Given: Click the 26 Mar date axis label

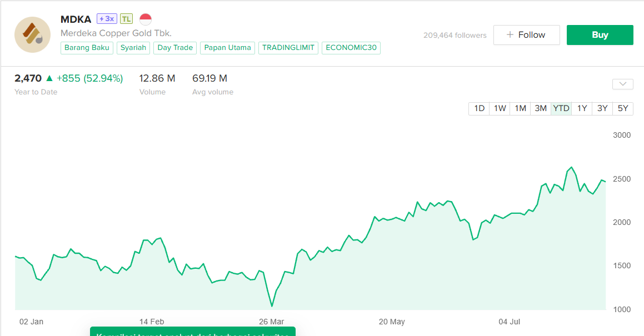Looking at the screenshot, I should click(x=272, y=322).
